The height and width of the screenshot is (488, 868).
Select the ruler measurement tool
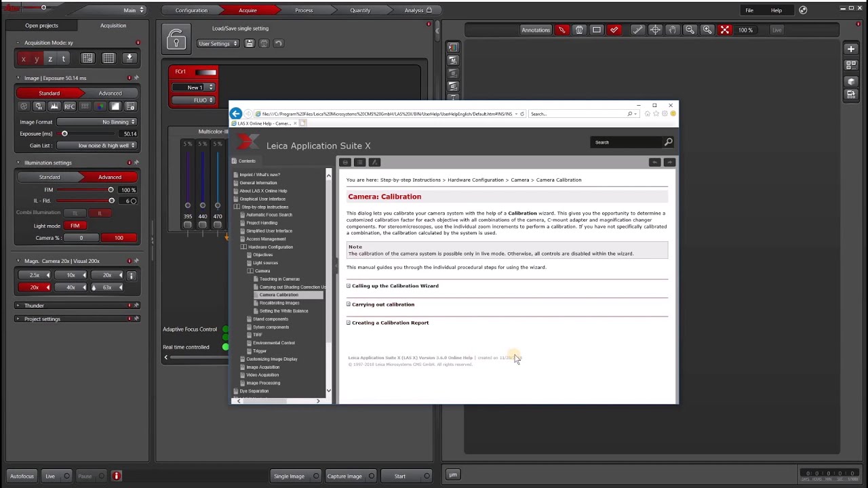tap(637, 30)
